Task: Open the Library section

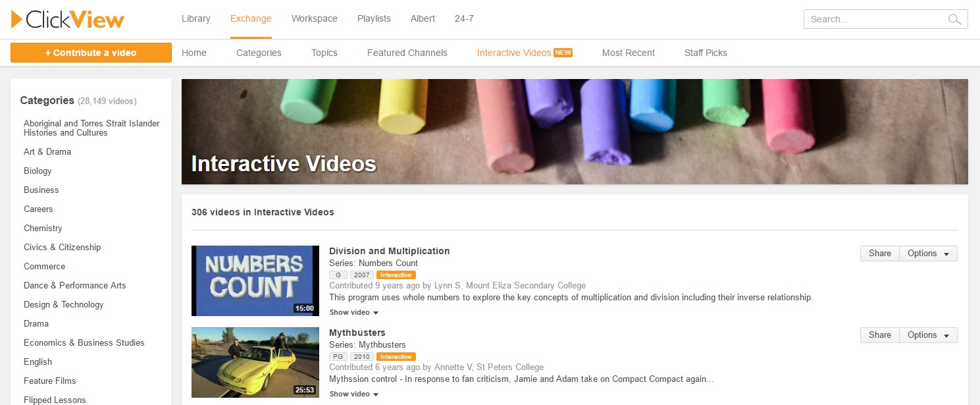Action: pos(195,19)
